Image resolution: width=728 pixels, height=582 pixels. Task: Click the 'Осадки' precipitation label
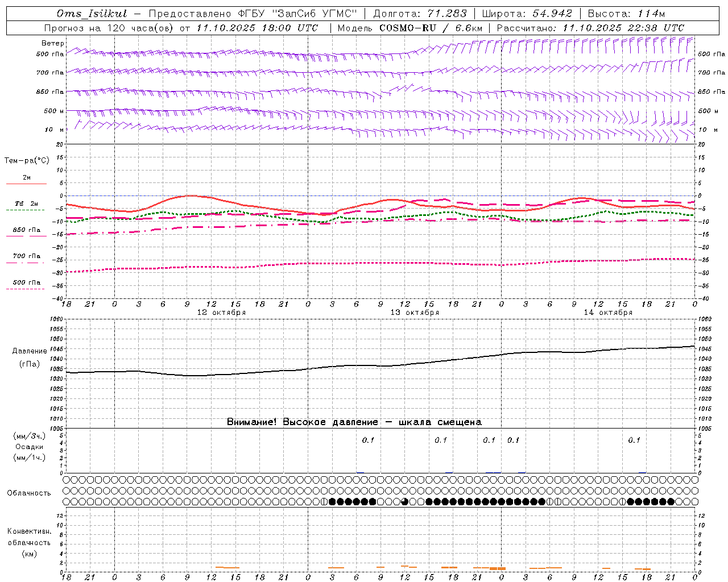[30, 447]
